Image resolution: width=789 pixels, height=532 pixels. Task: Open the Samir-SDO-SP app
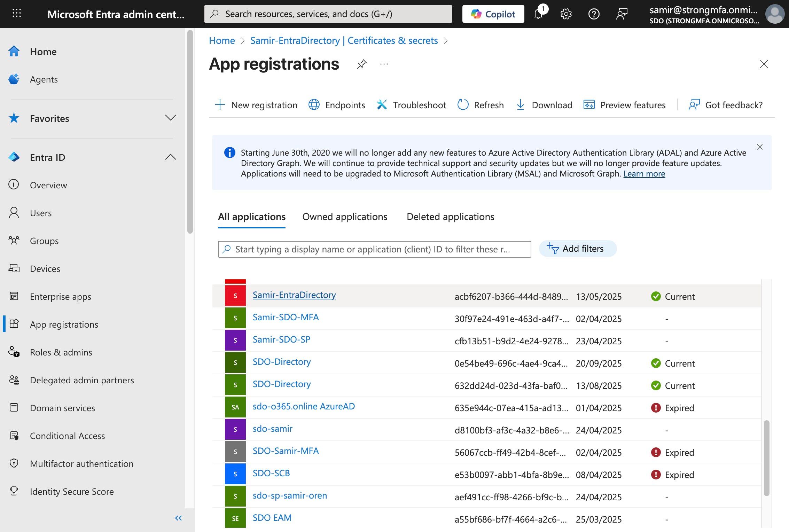click(281, 339)
